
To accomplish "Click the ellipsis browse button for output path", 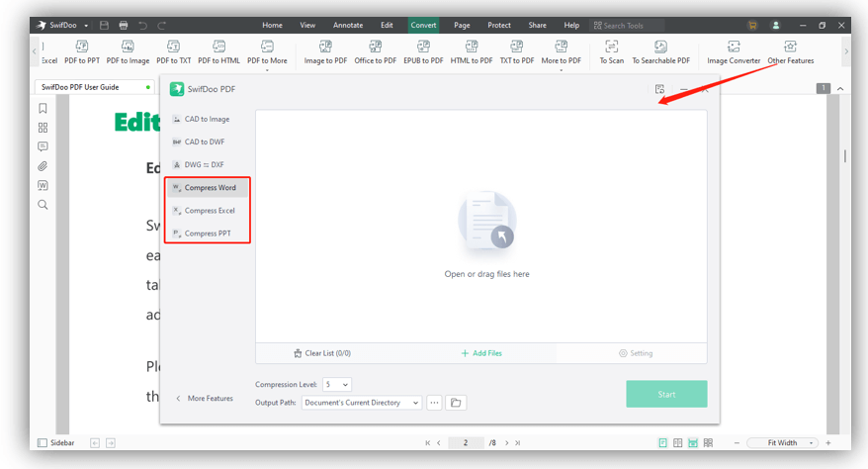I will click(x=435, y=403).
